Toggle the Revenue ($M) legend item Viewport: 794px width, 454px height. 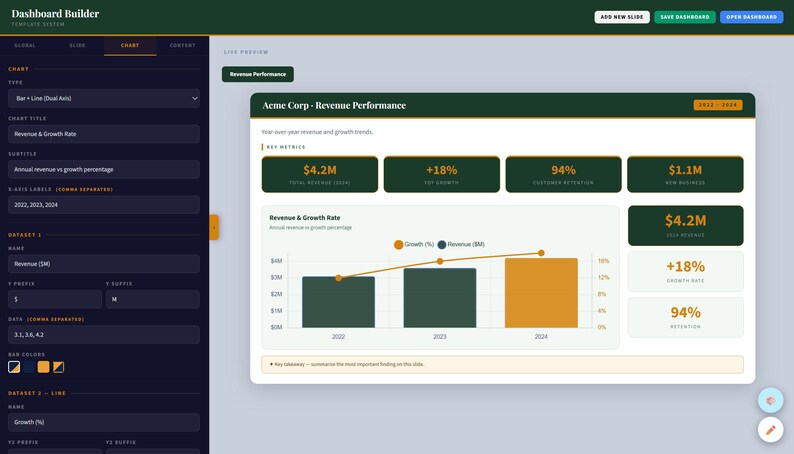pyautogui.click(x=461, y=244)
